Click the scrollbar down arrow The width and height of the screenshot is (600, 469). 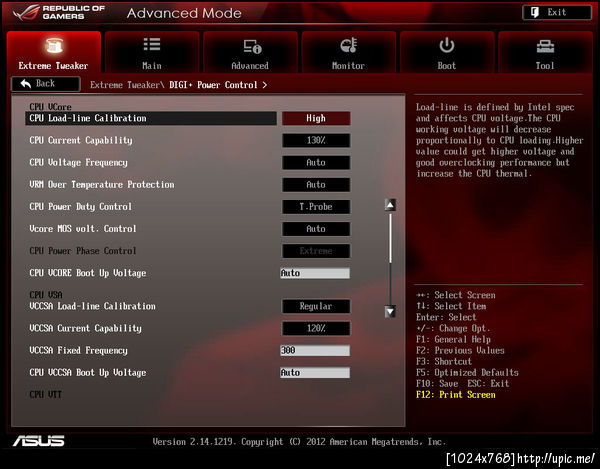[x=390, y=312]
